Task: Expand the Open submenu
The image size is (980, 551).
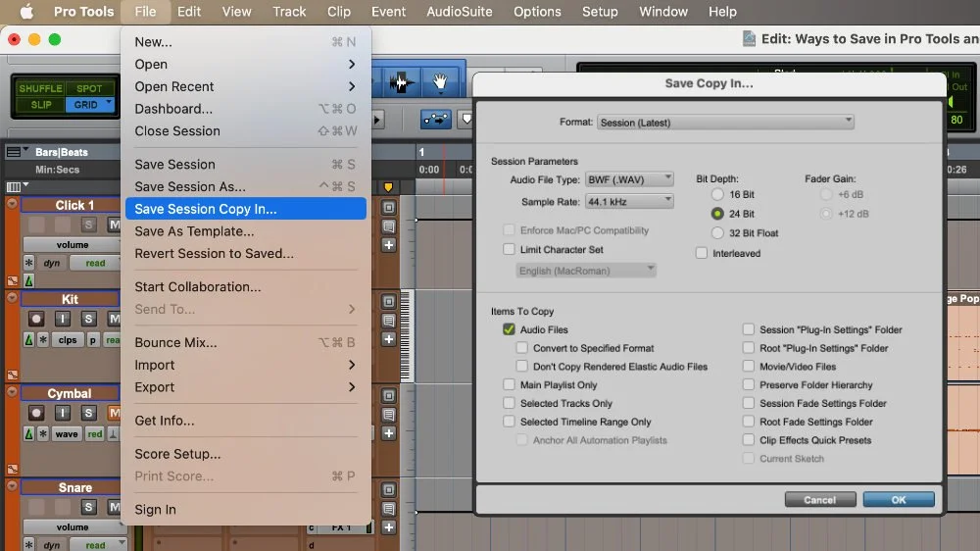Action: pyautogui.click(x=245, y=65)
